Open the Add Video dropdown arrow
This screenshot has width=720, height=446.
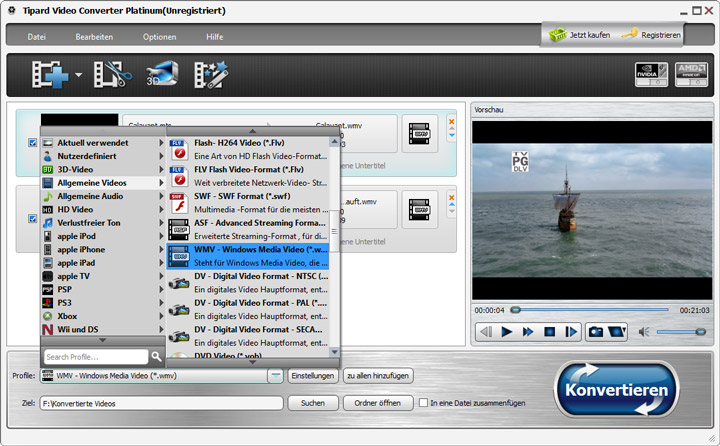tap(79, 74)
